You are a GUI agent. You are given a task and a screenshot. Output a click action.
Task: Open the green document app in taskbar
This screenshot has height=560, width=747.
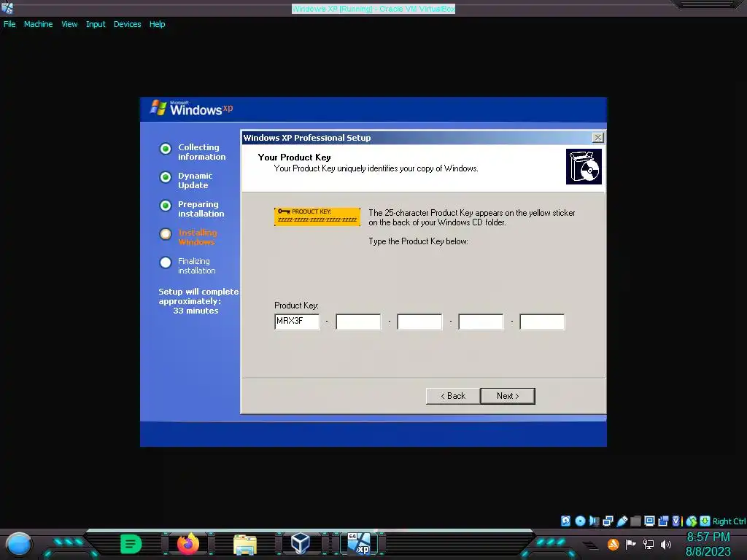tap(131, 543)
